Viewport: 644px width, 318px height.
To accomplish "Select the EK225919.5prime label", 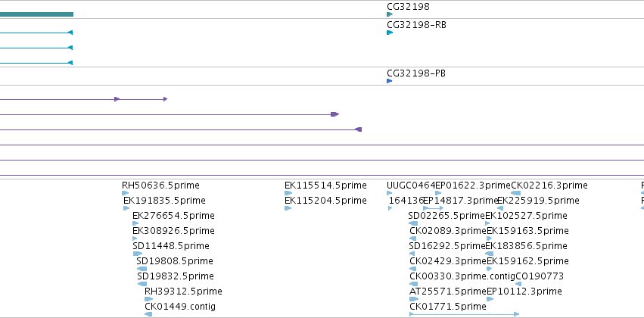I will [538, 201].
